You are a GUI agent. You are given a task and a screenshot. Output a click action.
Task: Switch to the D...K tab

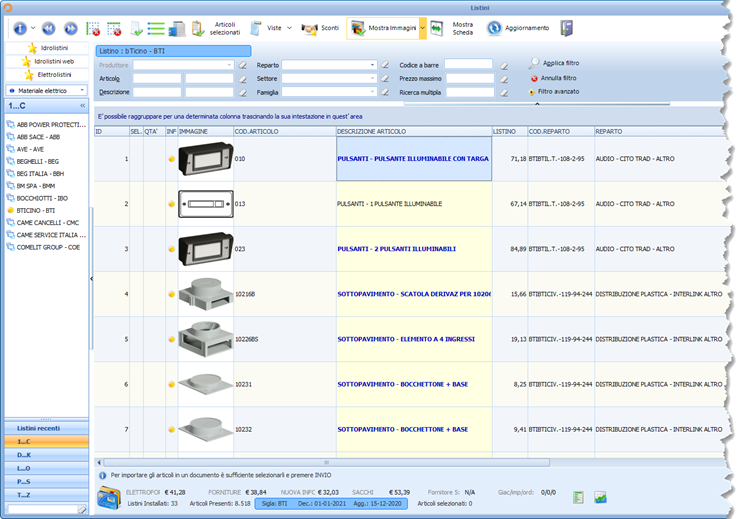pos(46,455)
